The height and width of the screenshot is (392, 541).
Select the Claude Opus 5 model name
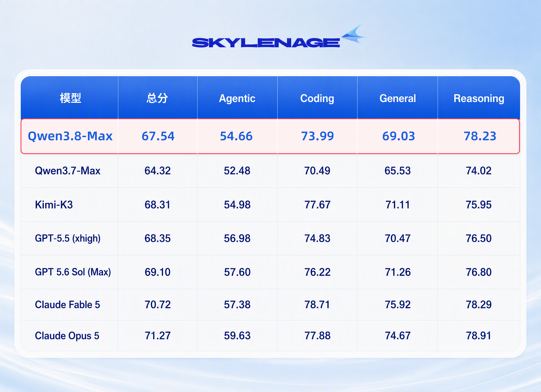(67, 336)
